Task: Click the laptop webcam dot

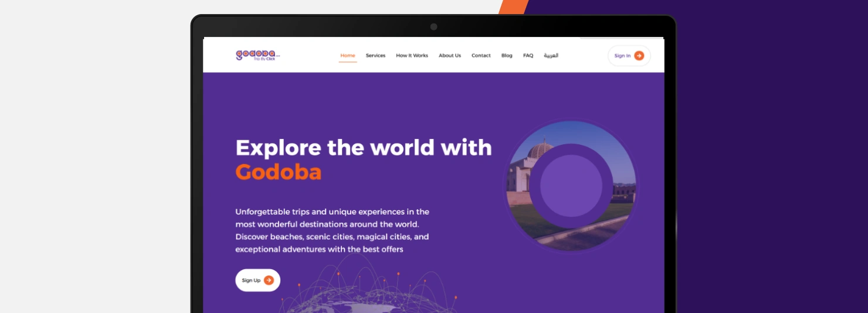Action: (434, 27)
